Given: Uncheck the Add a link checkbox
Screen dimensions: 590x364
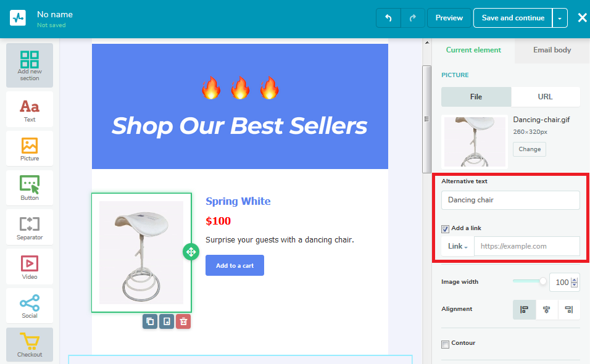Looking at the screenshot, I should [445, 229].
